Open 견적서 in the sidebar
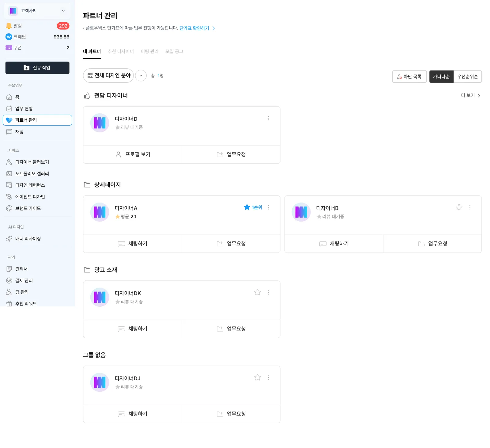490x448 pixels. click(37, 269)
